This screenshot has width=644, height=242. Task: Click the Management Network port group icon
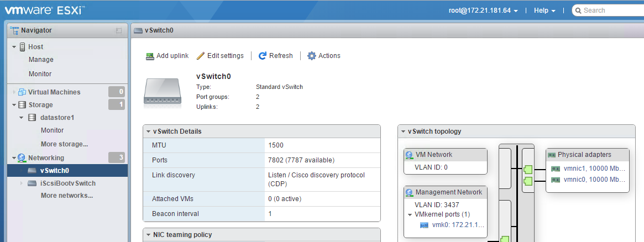(409, 192)
